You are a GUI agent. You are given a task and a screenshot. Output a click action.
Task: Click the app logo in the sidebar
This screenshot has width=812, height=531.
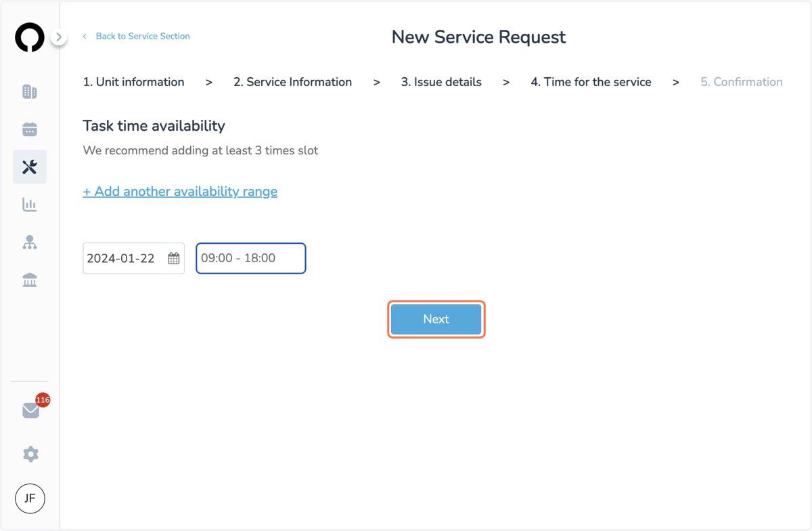click(x=30, y=37)
